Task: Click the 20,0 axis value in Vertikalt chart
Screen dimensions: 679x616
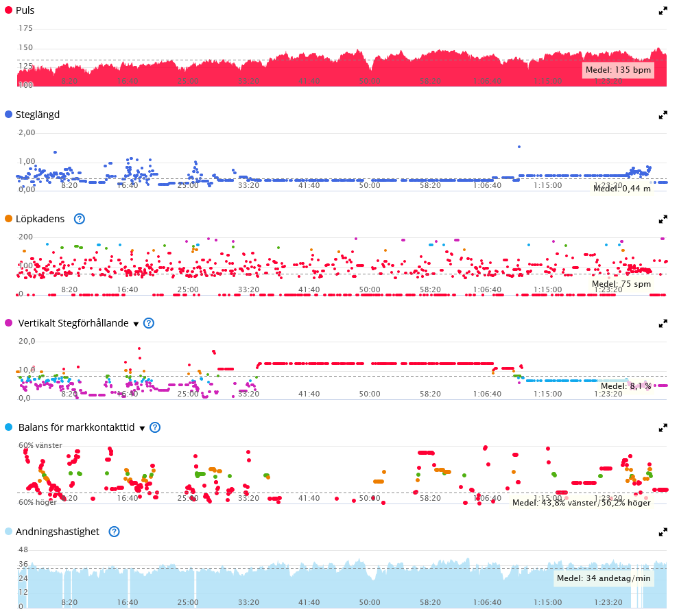Action: [27, 342]
